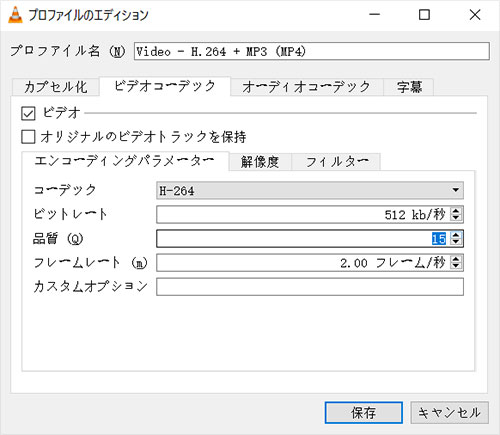This screenshot has height=435, width=500.
Task: Click the カスタムオプション text field
Action: (310, 287)
